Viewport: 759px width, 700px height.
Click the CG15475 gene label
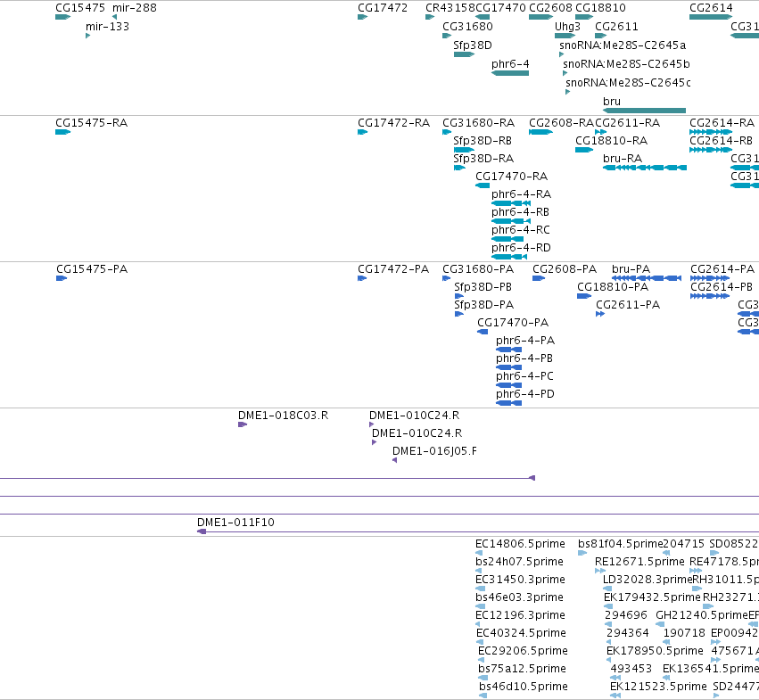point(80,8)
